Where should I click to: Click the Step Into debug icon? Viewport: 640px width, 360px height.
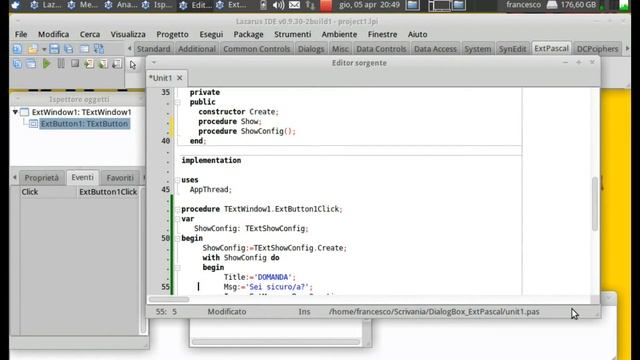click(89, 64)
